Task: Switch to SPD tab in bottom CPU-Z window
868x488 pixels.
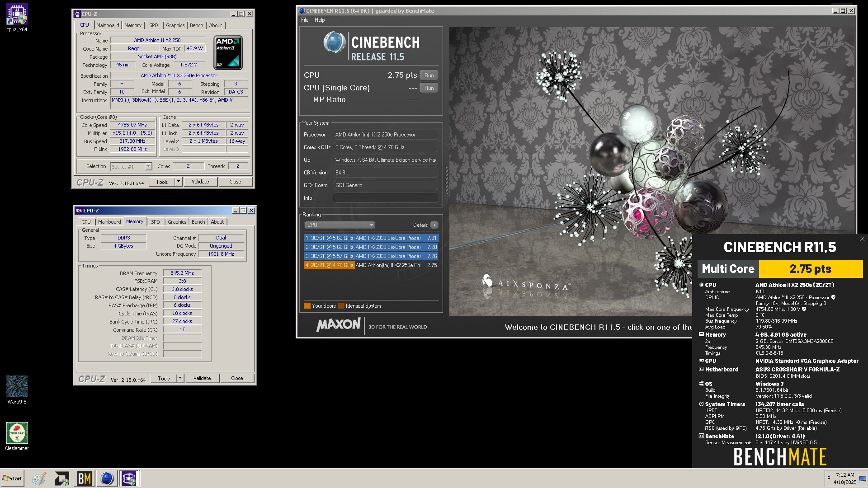Action: (x=155, y=222)
